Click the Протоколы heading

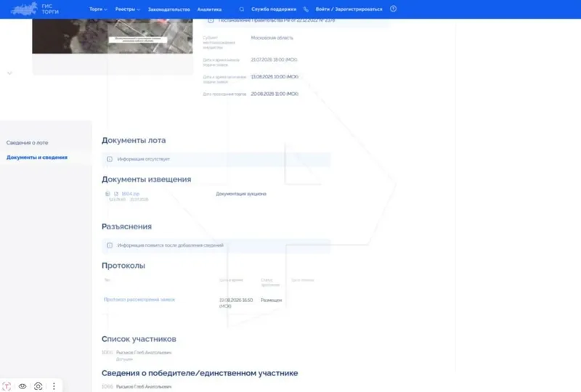(x=123, y=266)
